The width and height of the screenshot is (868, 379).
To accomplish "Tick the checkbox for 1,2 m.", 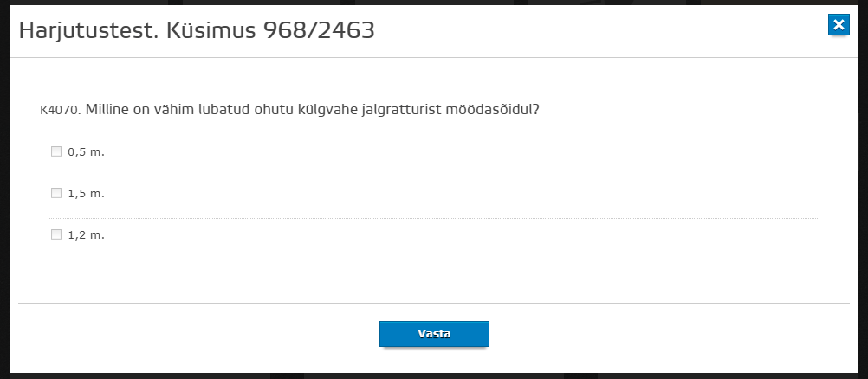I will [56, 234].
